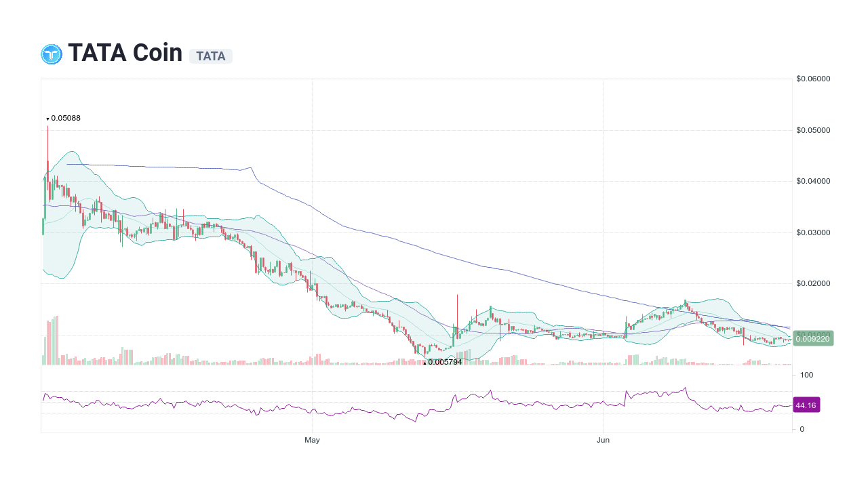Click the 0.005794 low price marker
This screenshot has width=868, height=488.
pos(442,362)
